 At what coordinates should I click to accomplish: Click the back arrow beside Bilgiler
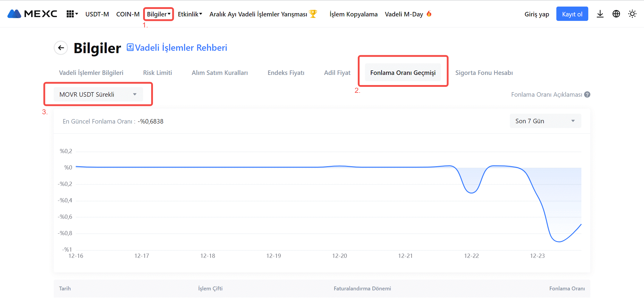[61, 48]
